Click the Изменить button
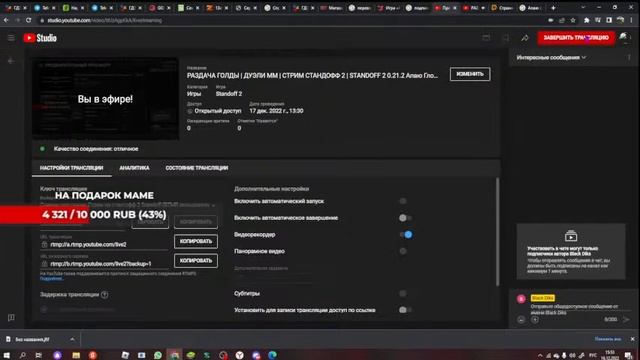640x360 pixels. coord(470,74)
